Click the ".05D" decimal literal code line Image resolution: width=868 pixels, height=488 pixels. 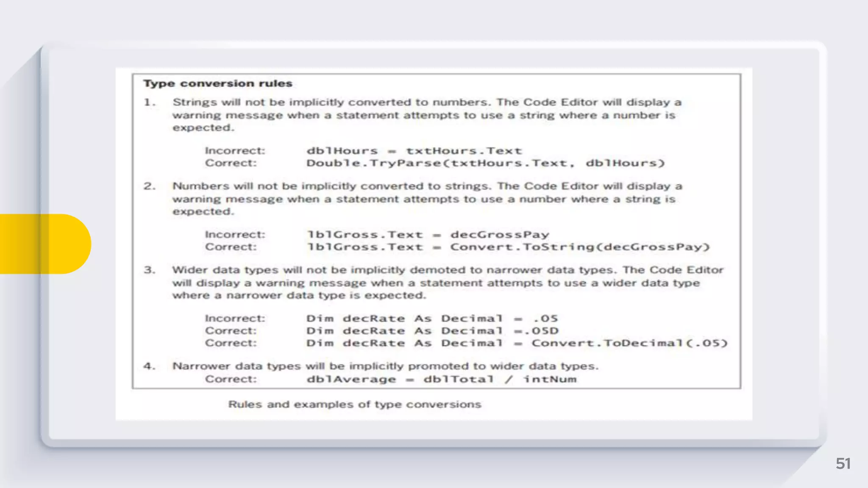pyautogui.click(x=432, y=331)
